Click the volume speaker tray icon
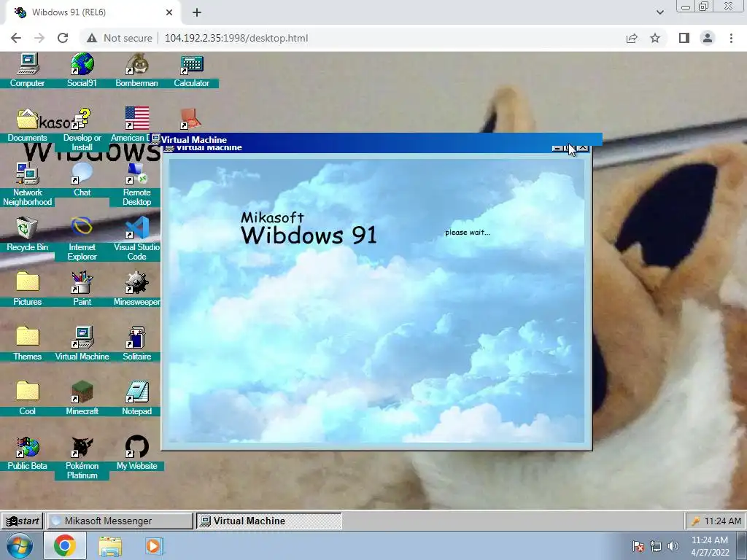 coord(673,546)
